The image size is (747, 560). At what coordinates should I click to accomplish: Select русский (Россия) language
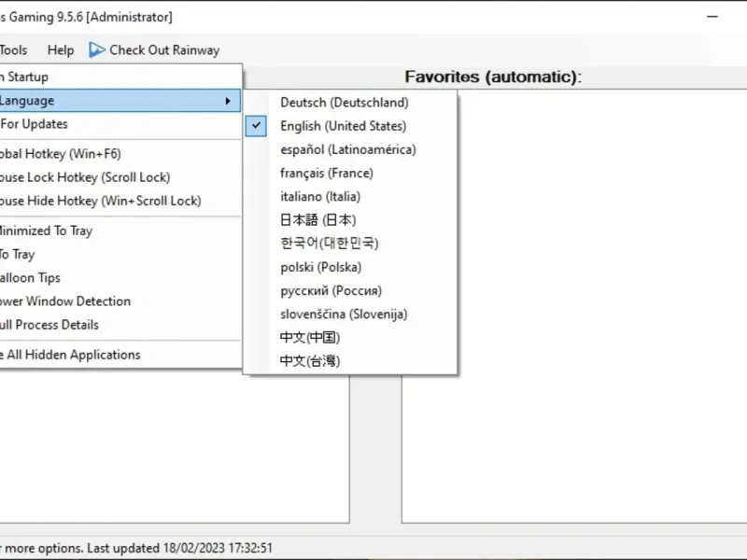click(351, 290)
